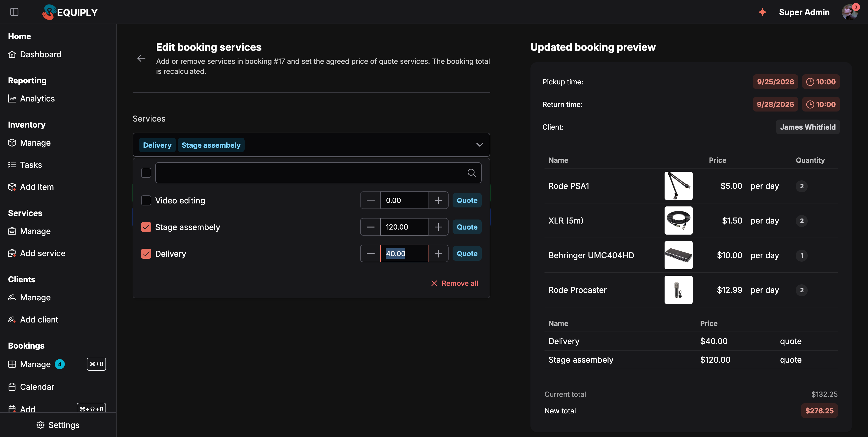Open the Rode PSA1 thumbnail image
This screenshot has width=868, height=437.
(x=678, y=186)
